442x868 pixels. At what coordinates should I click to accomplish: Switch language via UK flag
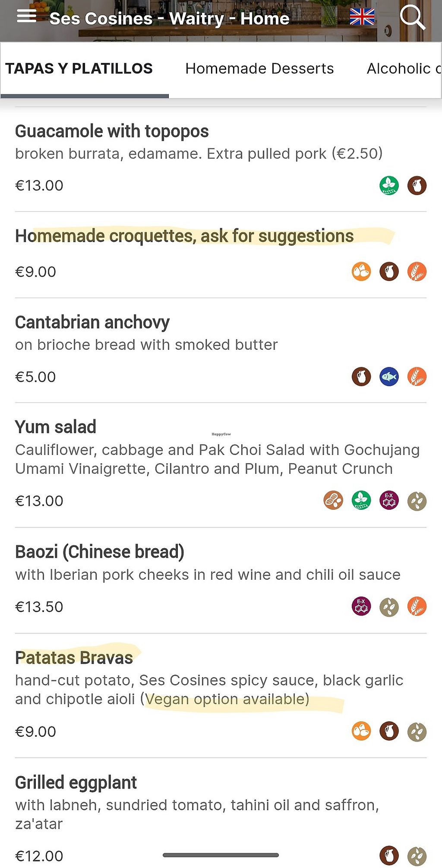click(362, 17)
